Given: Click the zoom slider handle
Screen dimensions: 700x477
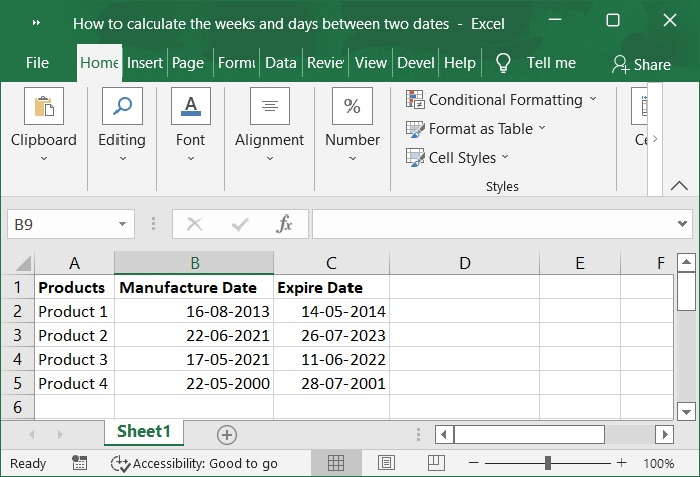Looking at the screenshot, I should pos(548,463).
